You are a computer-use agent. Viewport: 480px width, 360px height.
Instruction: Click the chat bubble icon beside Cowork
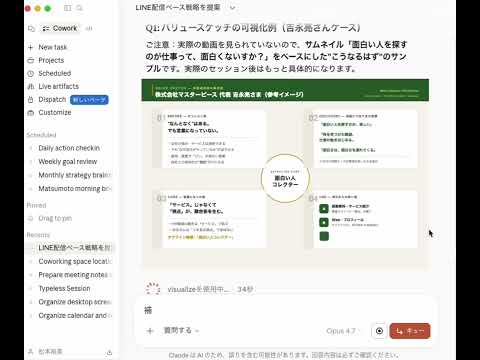tap(31, 29)
